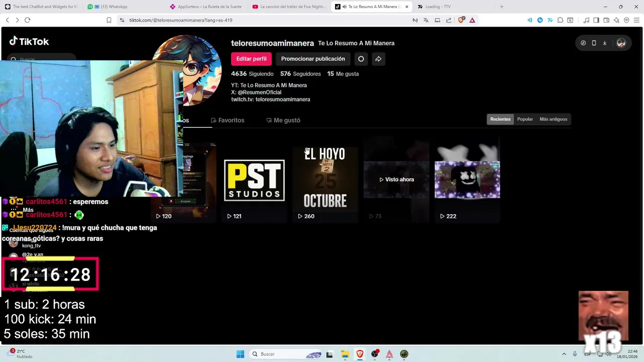
Task: Sort videos by Más antiguos
Action: (553, 119)
